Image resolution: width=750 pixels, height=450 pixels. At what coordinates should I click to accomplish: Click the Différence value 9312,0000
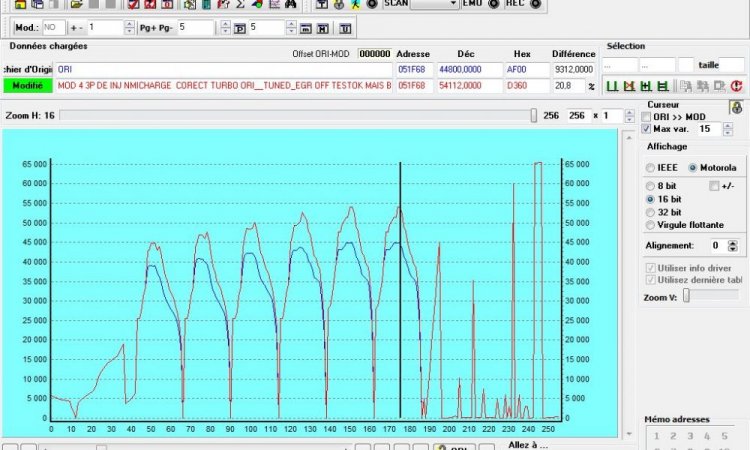tap(574, 69)
